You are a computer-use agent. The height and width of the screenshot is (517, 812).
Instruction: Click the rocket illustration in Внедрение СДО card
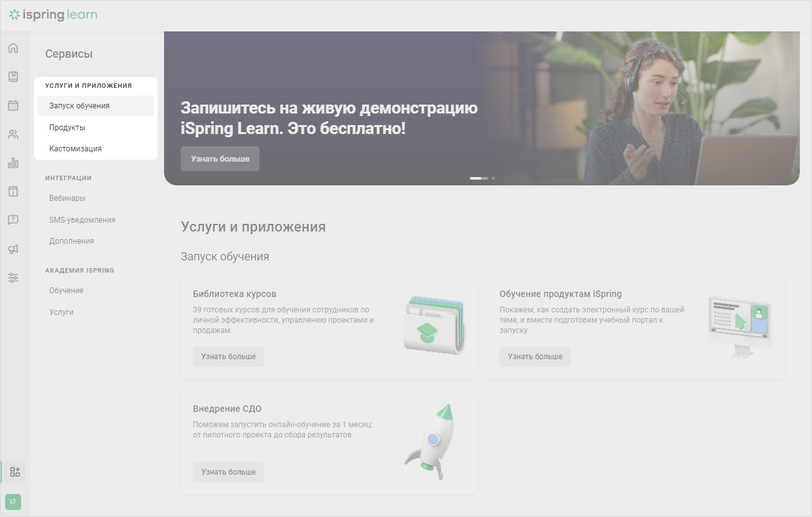coord(431,442)
